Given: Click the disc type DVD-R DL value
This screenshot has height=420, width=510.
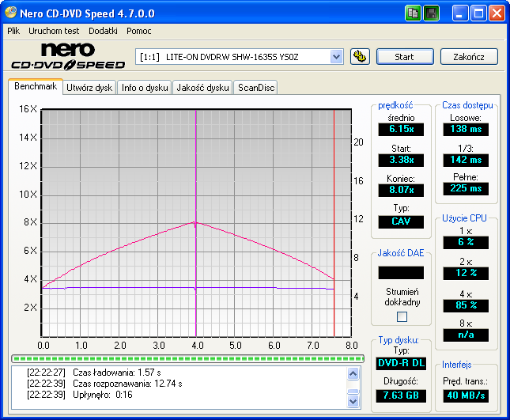Looking at the screenshot, I should coord(401,363).
